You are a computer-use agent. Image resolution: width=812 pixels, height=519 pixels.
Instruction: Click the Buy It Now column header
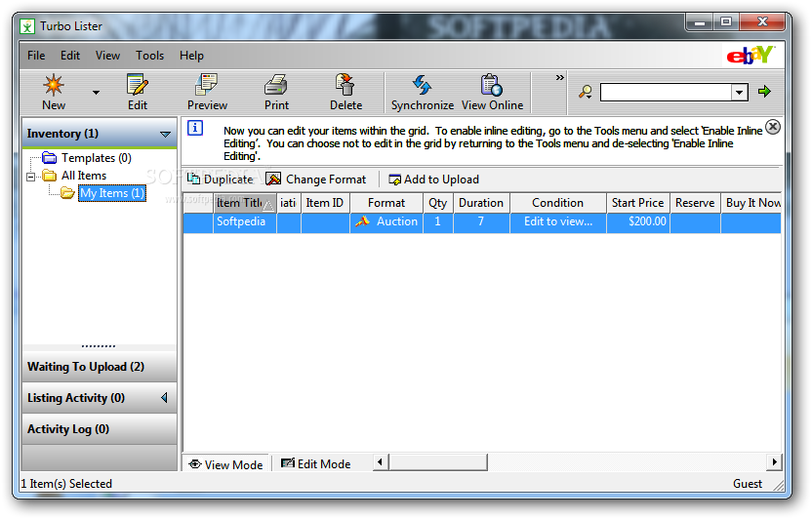pyautogui.click(x=751, y=203)
